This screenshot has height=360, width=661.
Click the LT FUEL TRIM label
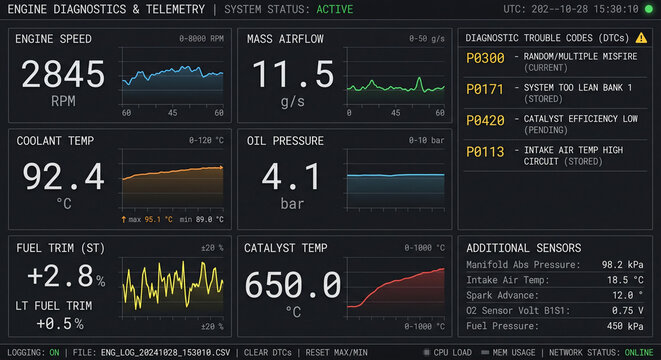tap(54, 306)
